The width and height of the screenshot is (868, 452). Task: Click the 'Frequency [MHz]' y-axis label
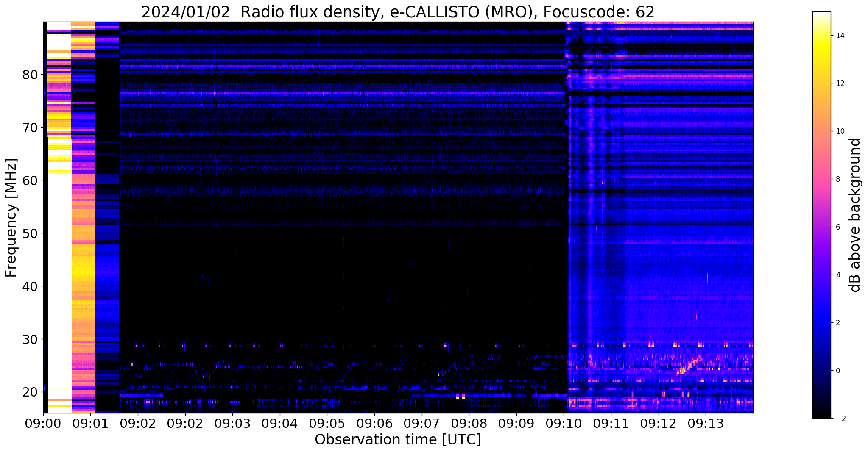pos(11,218)
